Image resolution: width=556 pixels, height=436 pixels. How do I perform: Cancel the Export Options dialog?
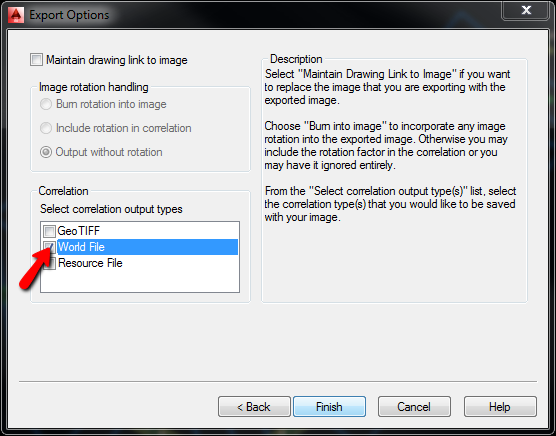(414, 407)
